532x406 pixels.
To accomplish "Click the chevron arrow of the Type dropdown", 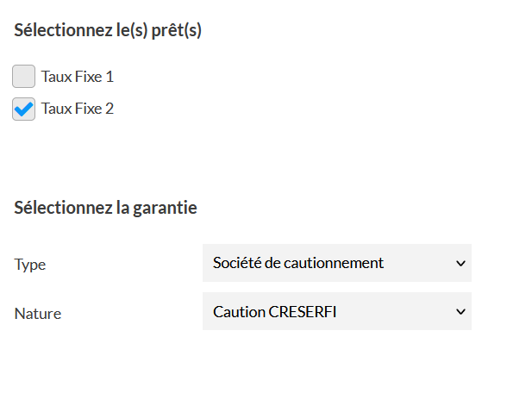I will click(x=460, y=263).
